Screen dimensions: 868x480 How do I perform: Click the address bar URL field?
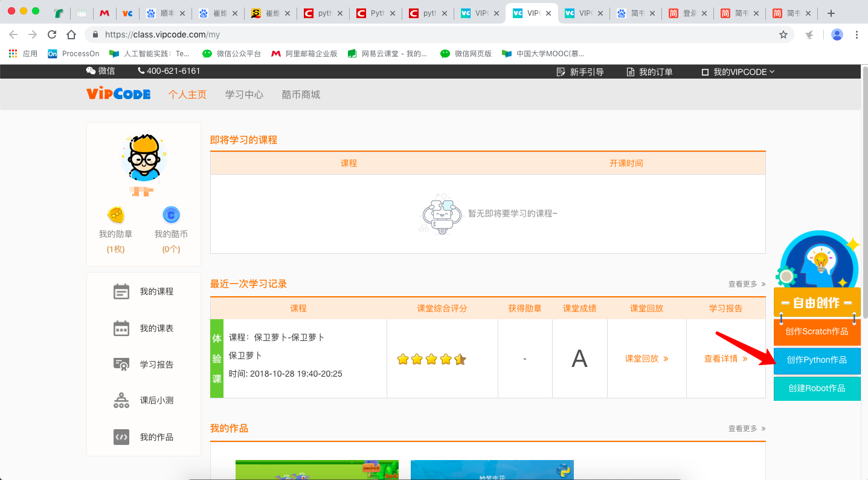(438, 34)
